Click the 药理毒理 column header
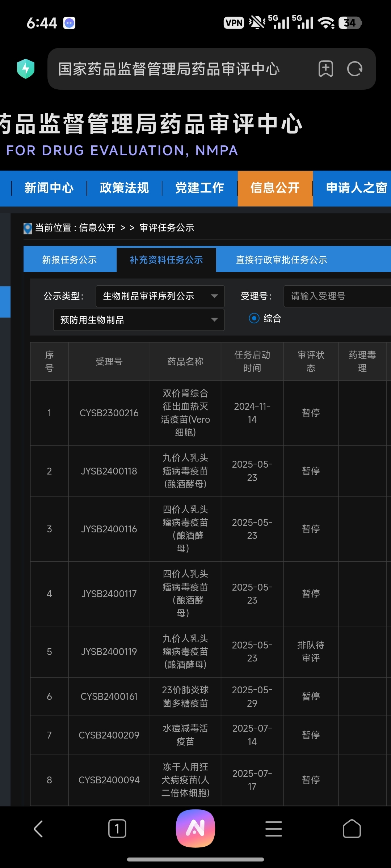Image resolution: width=391 pixels, height=868 pixels. pyautogui.click(x=362, y=362)
